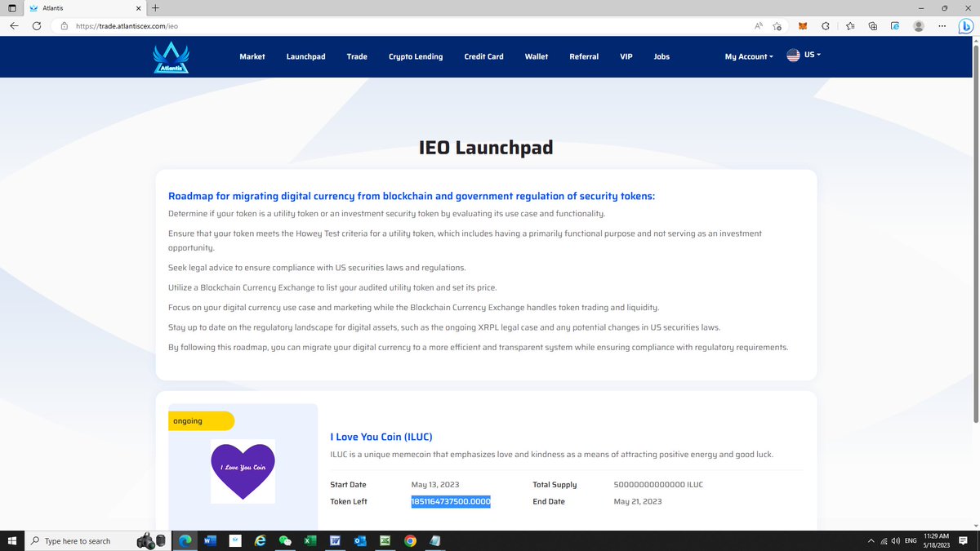The width and height of the screenshot is (980, 551).
Task: Open Edge Settings and more ellipsis
Action: [942, 26]
